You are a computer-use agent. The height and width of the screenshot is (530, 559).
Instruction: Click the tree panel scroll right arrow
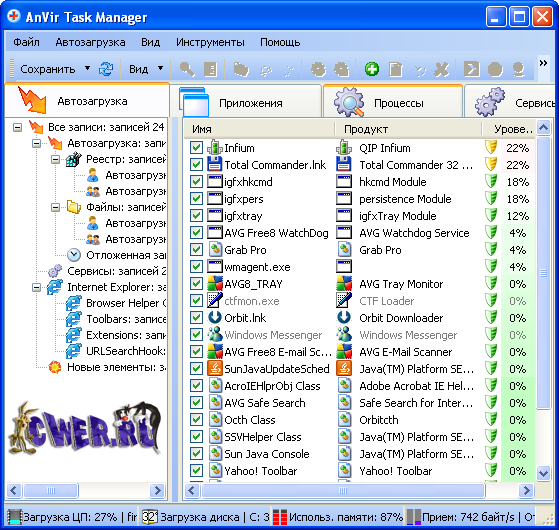(x=157, y=490)
